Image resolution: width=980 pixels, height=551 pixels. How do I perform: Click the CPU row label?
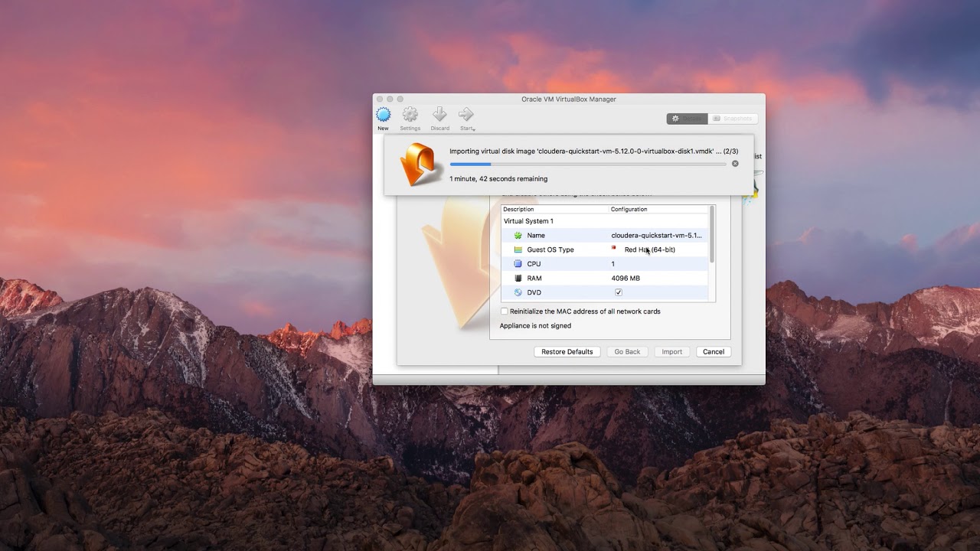[x=534, y=264]
